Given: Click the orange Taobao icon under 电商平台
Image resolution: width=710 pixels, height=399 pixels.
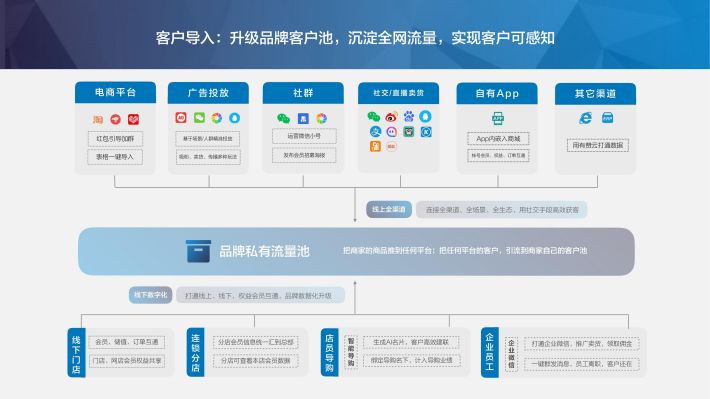Looking at the screenshot, I should 98,120.
